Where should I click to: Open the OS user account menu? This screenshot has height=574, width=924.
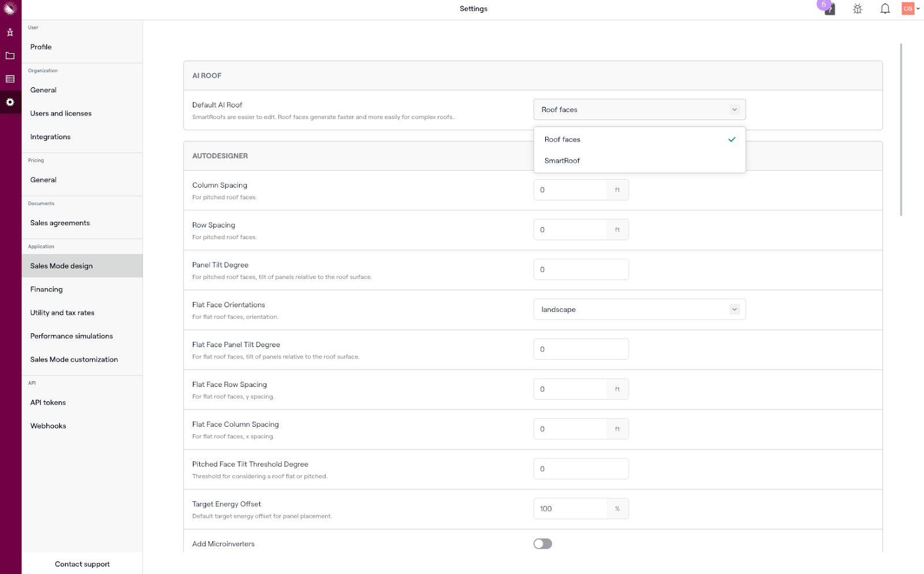pos(911,9)
